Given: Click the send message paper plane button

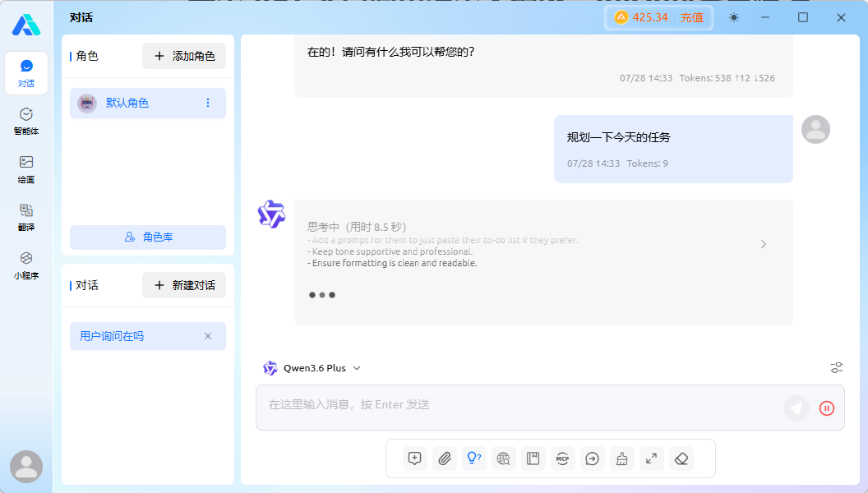Looking at the screenshot, I should click(796, 408).
